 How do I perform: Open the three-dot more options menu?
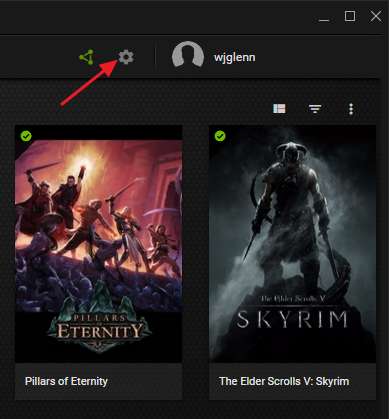tap(351, 109)
